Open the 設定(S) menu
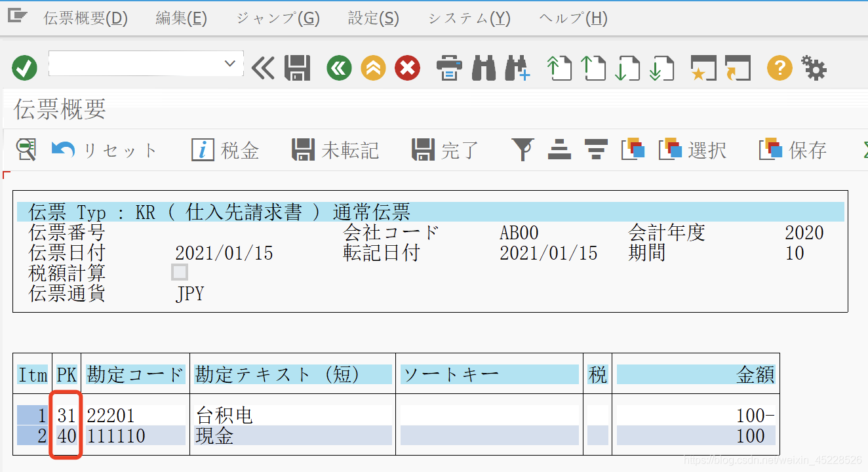The image size is (868, 472). point(374,18)
